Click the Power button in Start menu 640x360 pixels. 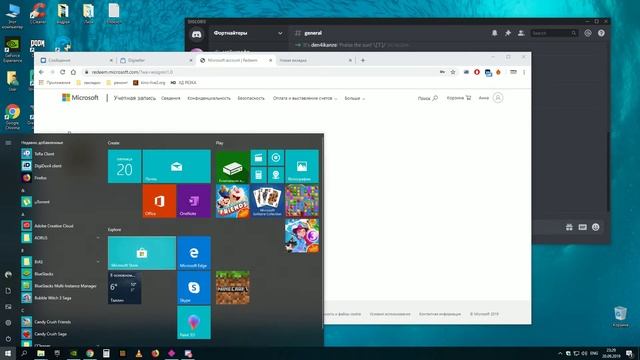pyautogui.click(x=8, y=339)
